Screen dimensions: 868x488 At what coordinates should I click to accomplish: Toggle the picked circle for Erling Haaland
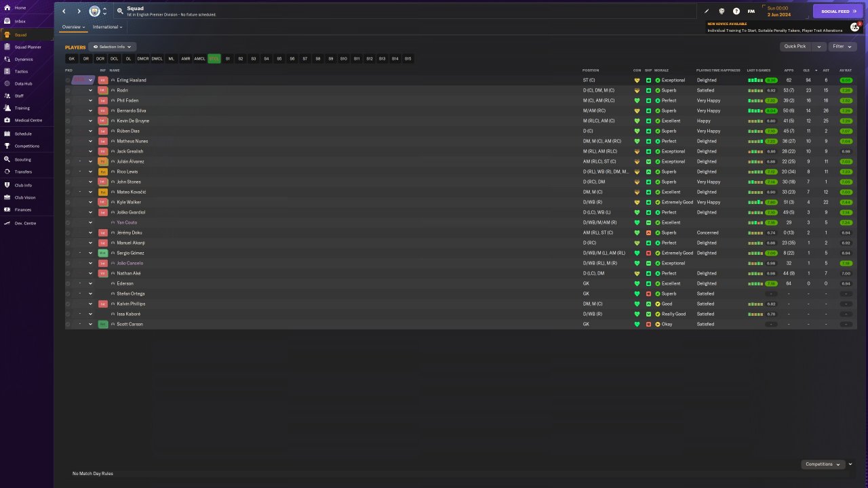click(x=68, y=80)
